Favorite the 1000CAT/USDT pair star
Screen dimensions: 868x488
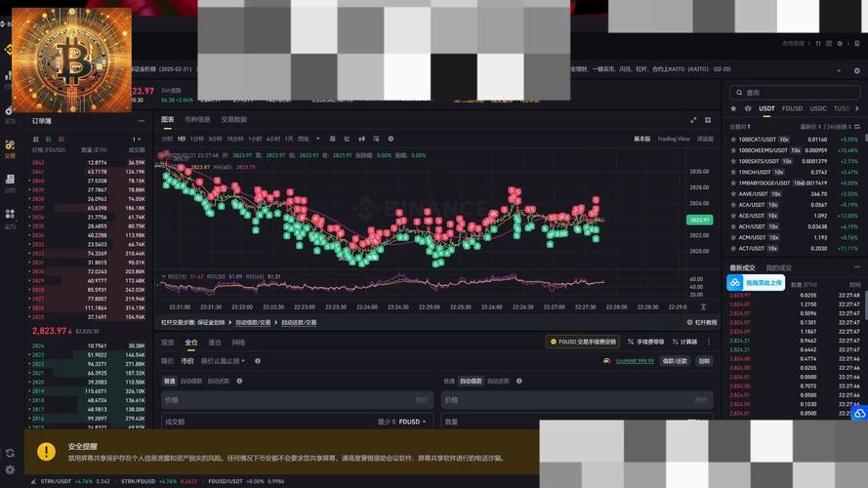(733, 140)
